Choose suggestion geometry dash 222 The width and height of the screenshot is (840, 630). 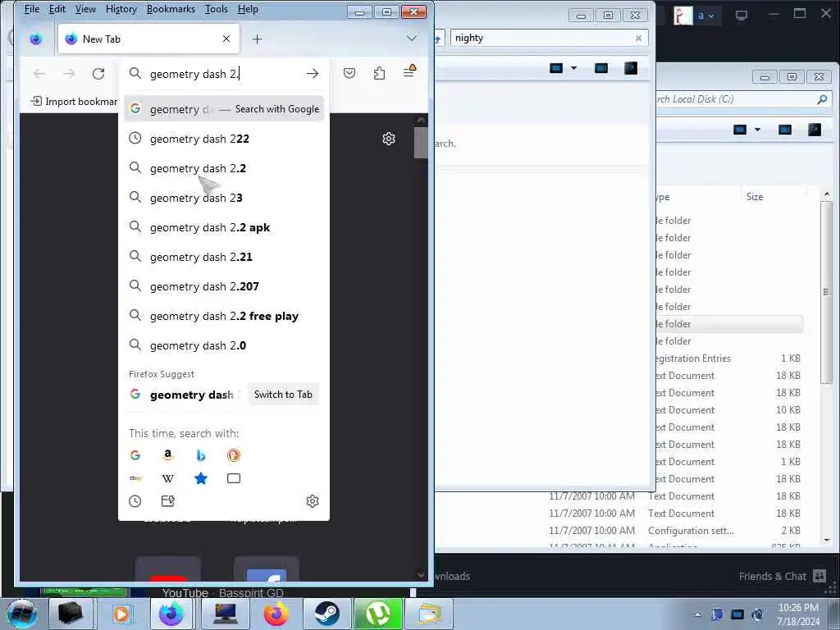pos(224,139)
